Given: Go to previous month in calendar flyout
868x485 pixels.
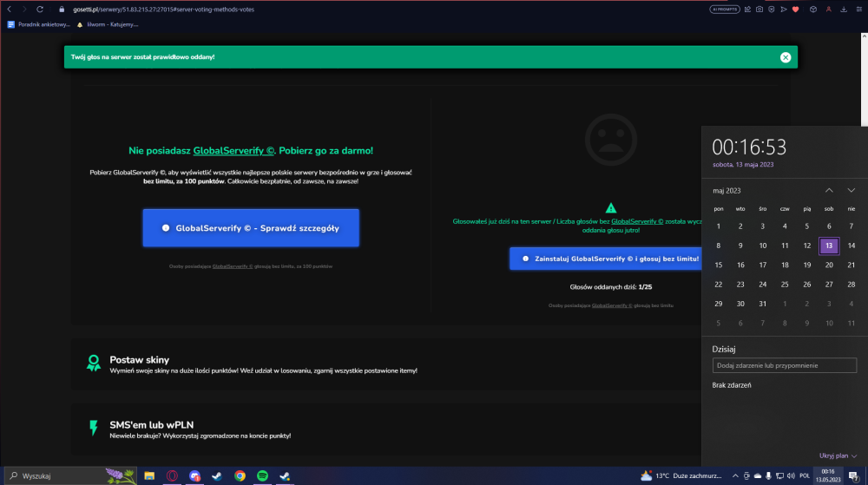Looking at the screenshot, I should pyautogui.click(x=829, y=190).
